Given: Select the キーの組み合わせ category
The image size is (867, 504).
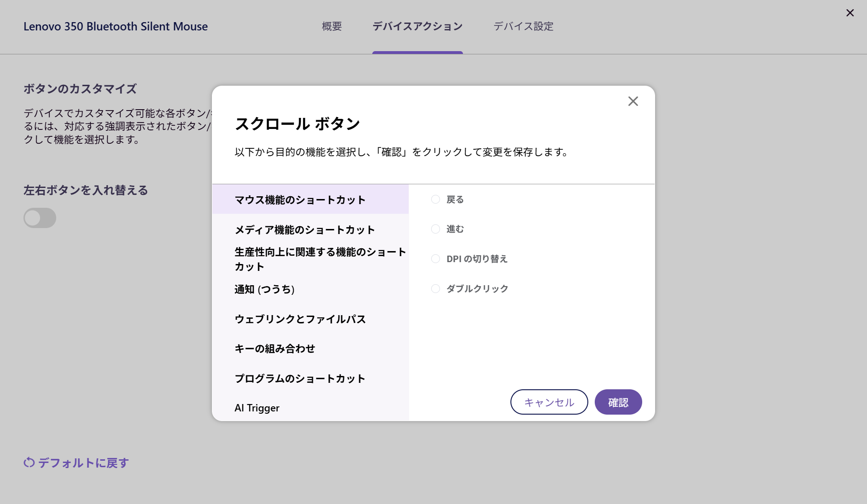Looking at the screenshot, I should point(275,349).
